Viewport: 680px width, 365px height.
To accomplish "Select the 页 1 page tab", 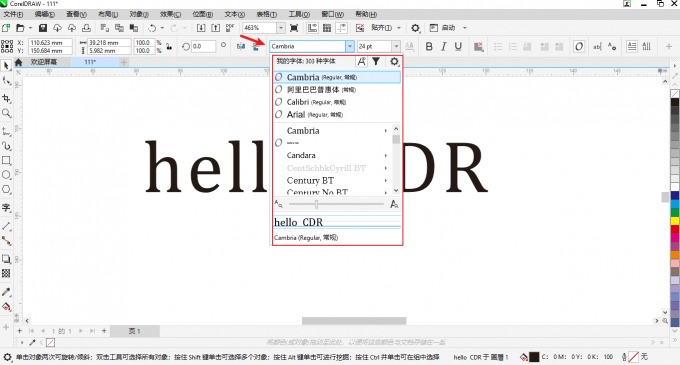I will pos(135,331).
